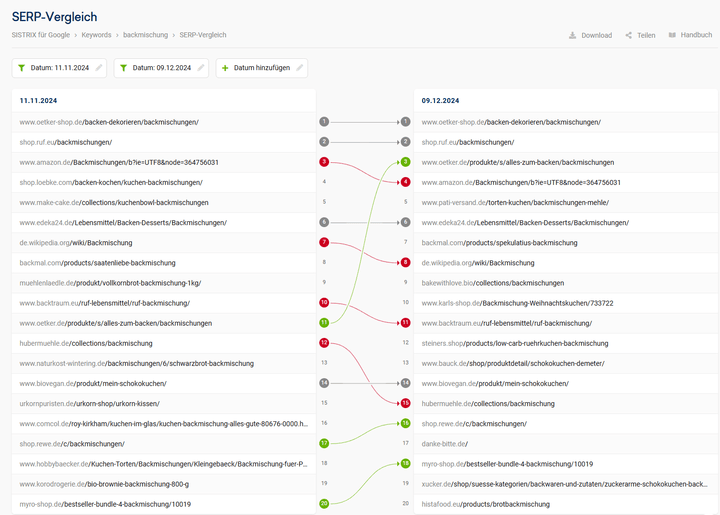Click the red position 10 badge in left column
720x515 pixels.
coord(324,302)
